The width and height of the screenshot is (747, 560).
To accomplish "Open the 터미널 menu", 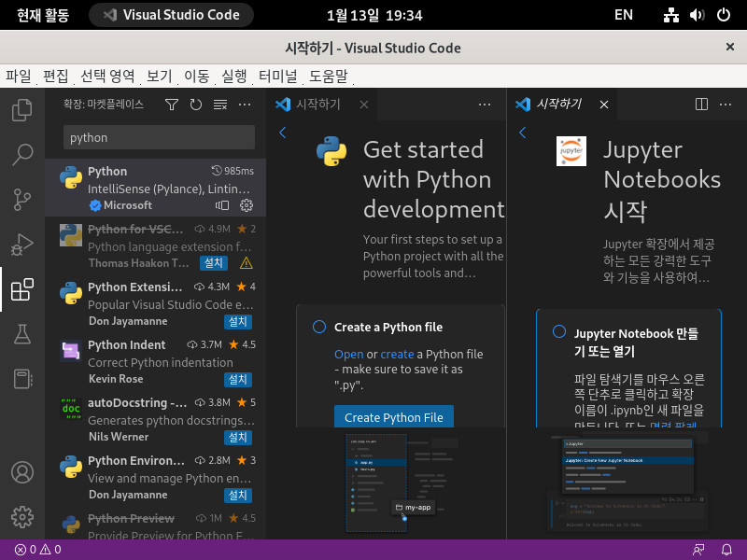I will click(x=278, y=76).
